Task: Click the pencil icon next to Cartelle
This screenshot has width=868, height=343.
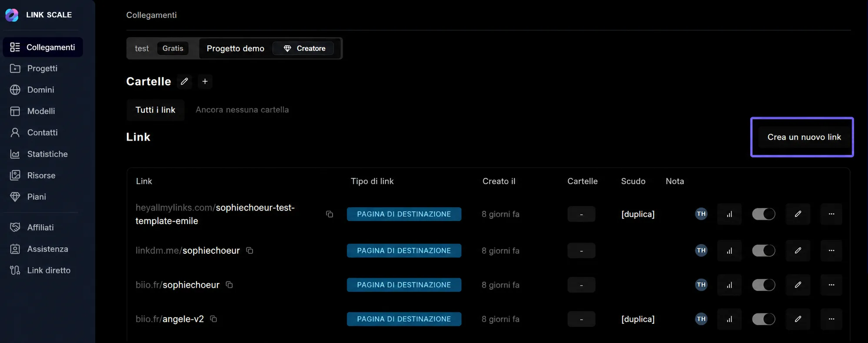Action: click(x=184, y=81)
